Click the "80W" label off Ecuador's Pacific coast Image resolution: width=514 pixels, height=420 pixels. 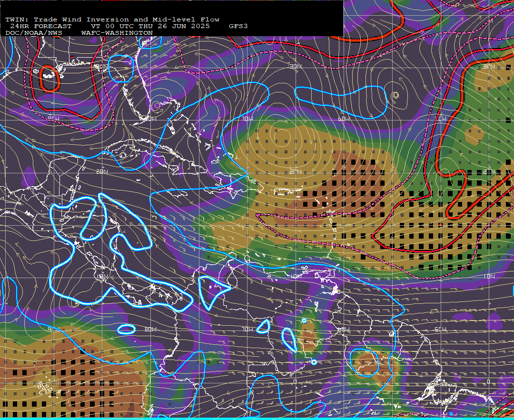point(151,329)
